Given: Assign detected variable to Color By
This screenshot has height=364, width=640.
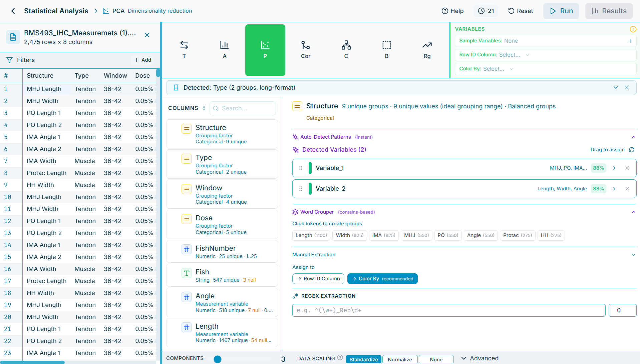Looking at the screenshot, I should (x=382, y=279).
